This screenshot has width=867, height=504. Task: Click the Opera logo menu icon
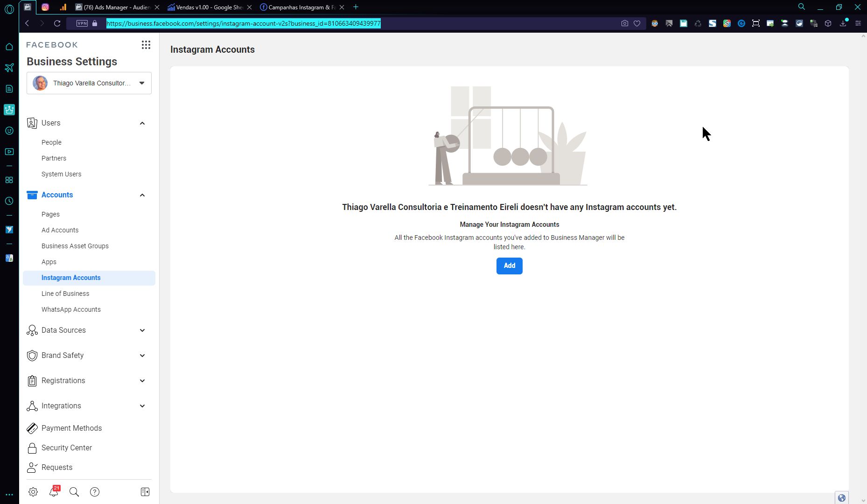point(9,9)
